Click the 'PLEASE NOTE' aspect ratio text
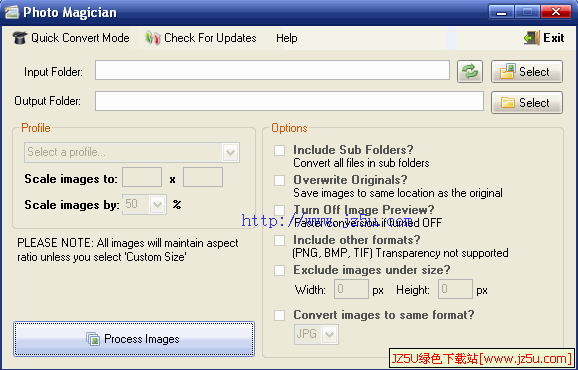578x370 pixels. point(128,250)
